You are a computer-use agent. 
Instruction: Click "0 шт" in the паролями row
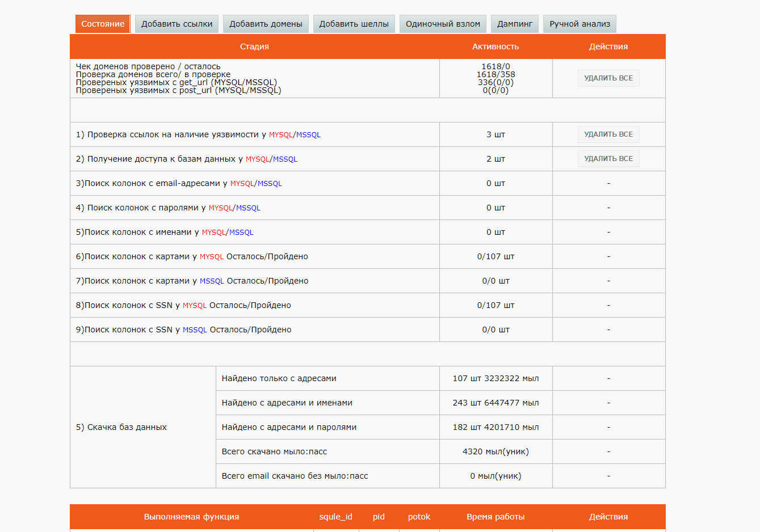coord(496,208)
